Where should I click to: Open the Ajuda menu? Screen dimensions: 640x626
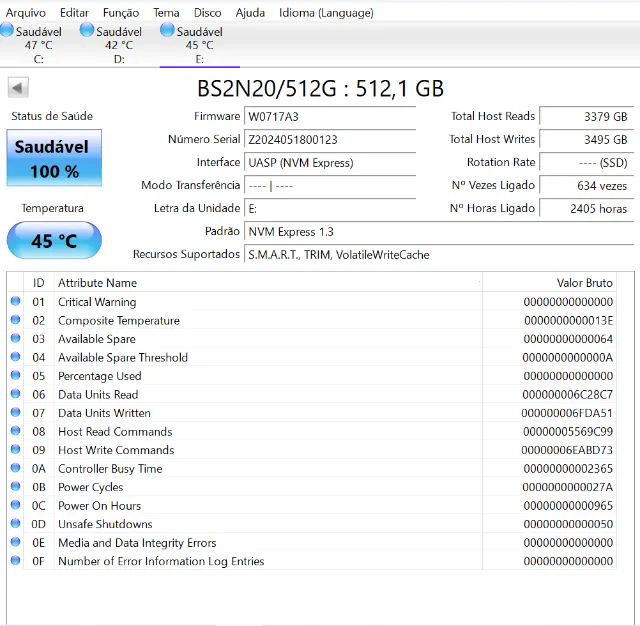[250, 13]
